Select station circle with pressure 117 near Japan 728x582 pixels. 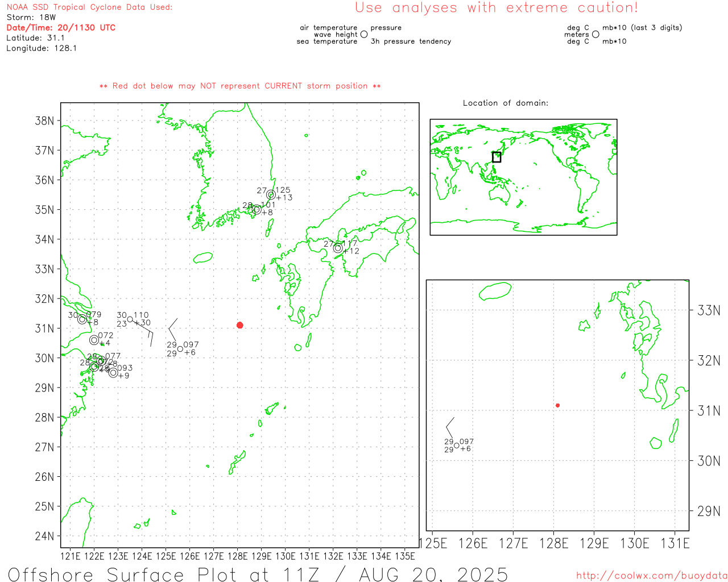pyautogui.click(x=338, y=248)
